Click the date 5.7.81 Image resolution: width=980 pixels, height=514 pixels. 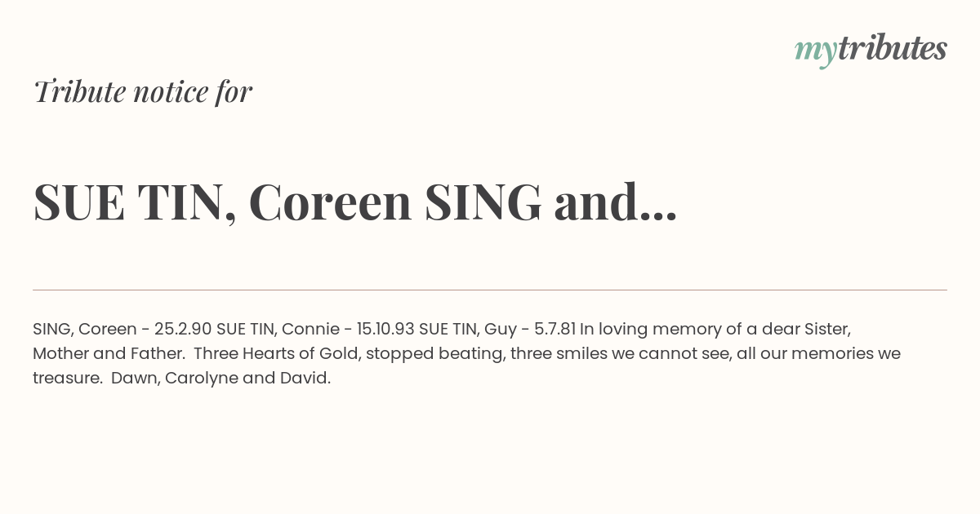555,330
